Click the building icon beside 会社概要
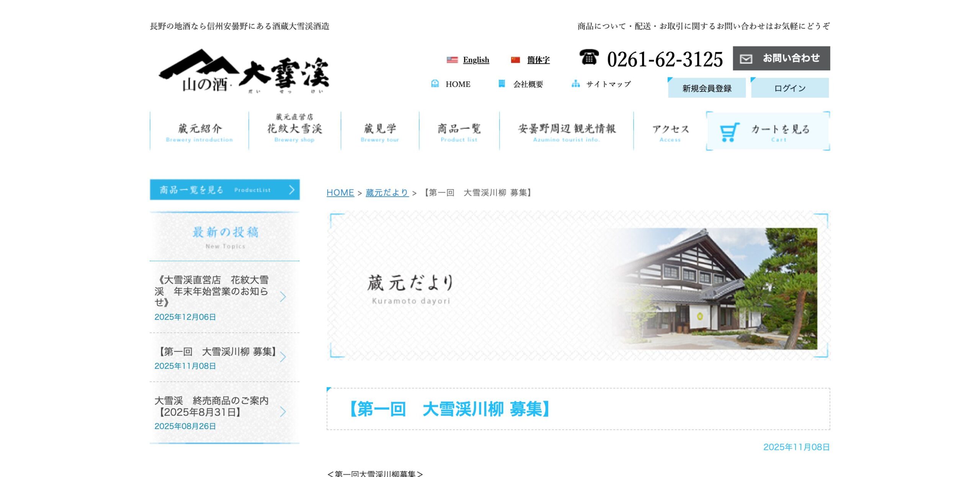The height and width of the screenshot is (477, 980). point(501,83)
